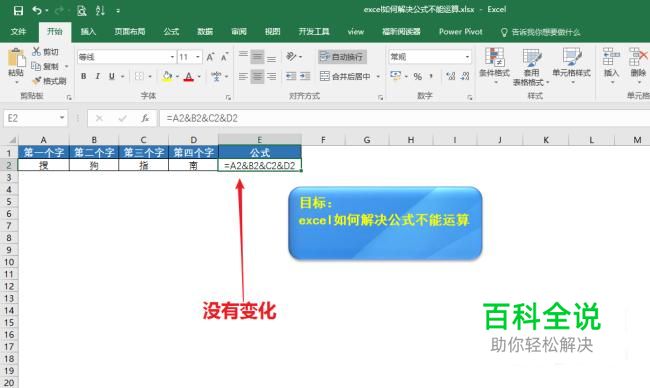650x388 pixels.
Task: Increase decimal places icon
Action: (x=451, y=76)
